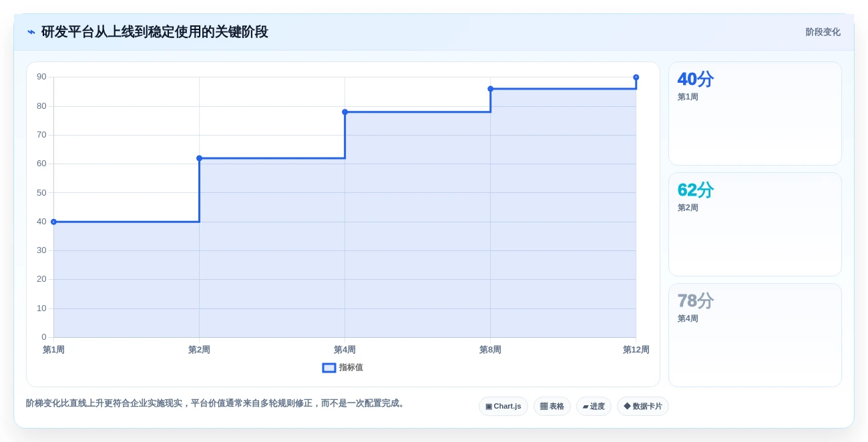The width and height of the screenshot is (868, 442).
Task: Click the bar icon in 进度 tag
Action: point(586,407)
